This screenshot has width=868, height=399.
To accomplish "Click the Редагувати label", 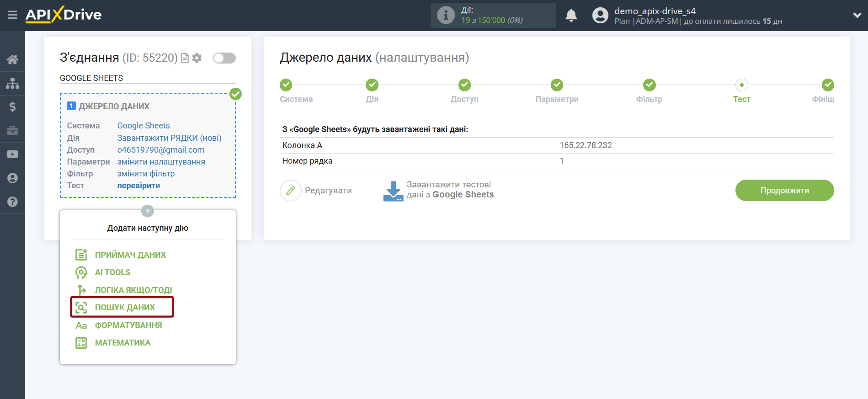I will [x=328, y=191].
